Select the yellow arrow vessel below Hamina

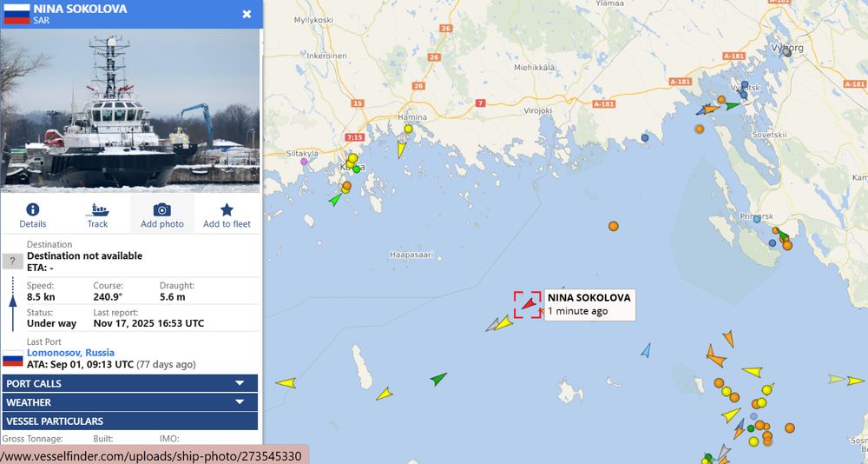401,149
